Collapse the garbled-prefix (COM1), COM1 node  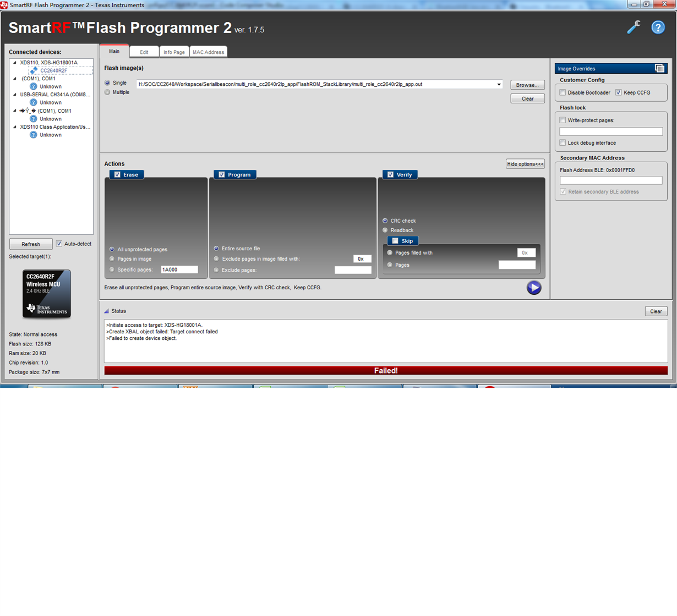point(15,111)
